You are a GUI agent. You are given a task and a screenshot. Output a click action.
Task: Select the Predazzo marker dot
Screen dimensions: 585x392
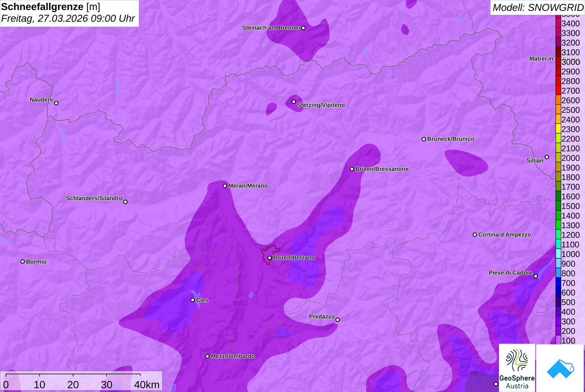pyautogui.click(x=338, y=320)
